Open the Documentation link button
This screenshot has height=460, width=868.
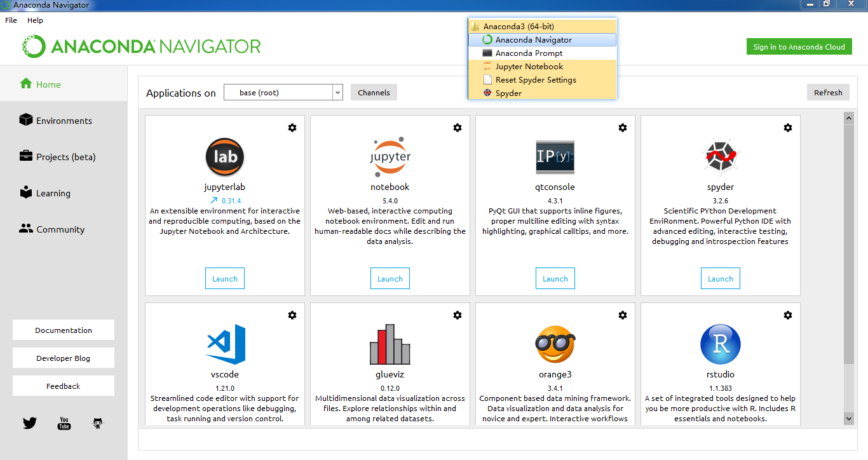click(x=64, y=330)
